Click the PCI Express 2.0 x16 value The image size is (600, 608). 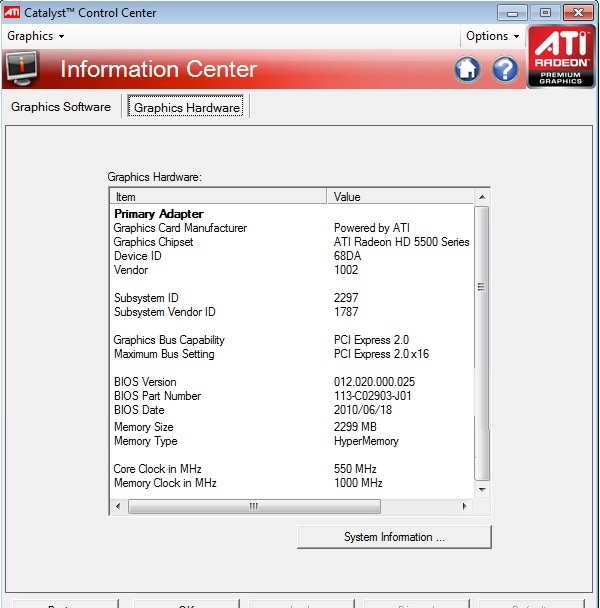381,354
